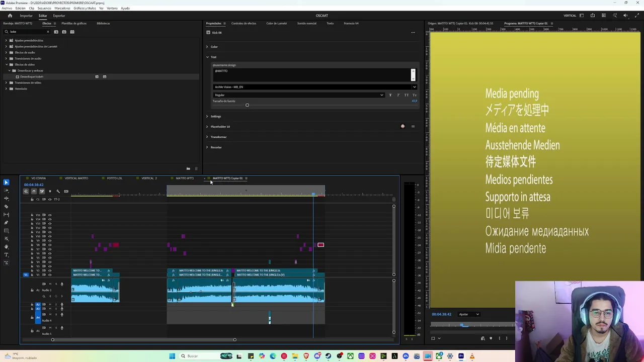Image resolution: width=644 pixels, height=362 pixels.
Task: Select the Type tool
Action: click(6, 255)
